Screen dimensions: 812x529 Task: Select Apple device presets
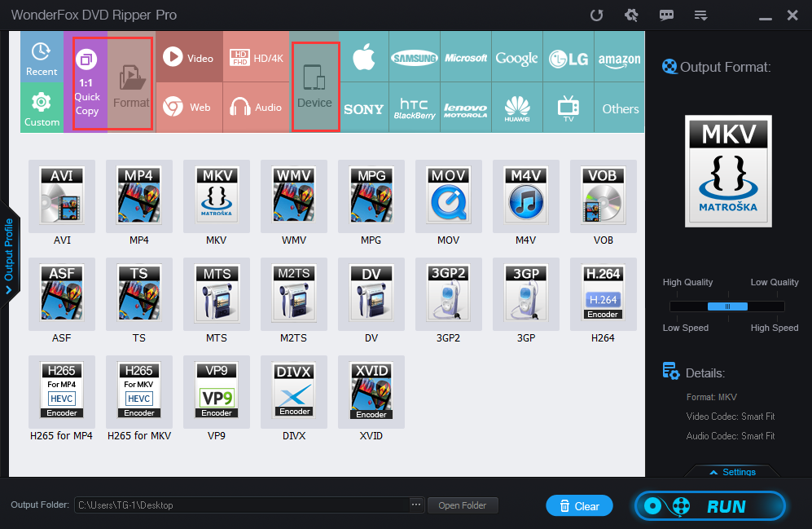(x=364, y=57)
